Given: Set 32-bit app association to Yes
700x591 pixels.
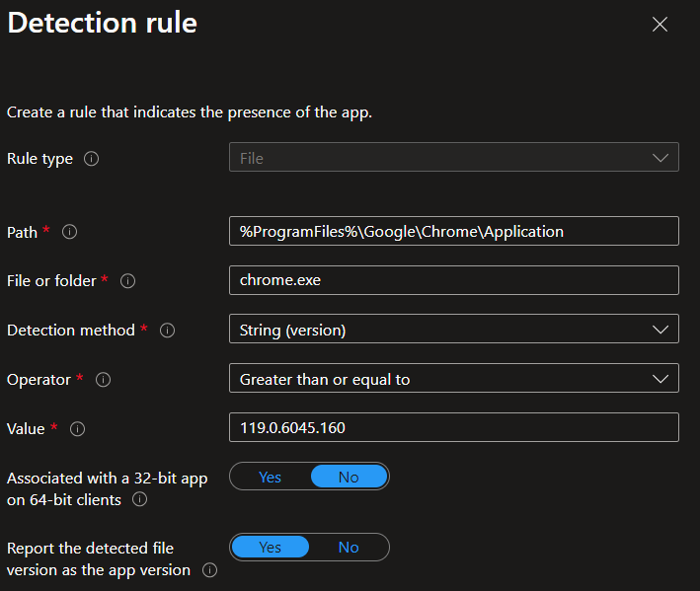Looking at the screenshot, I should point(270,478).
